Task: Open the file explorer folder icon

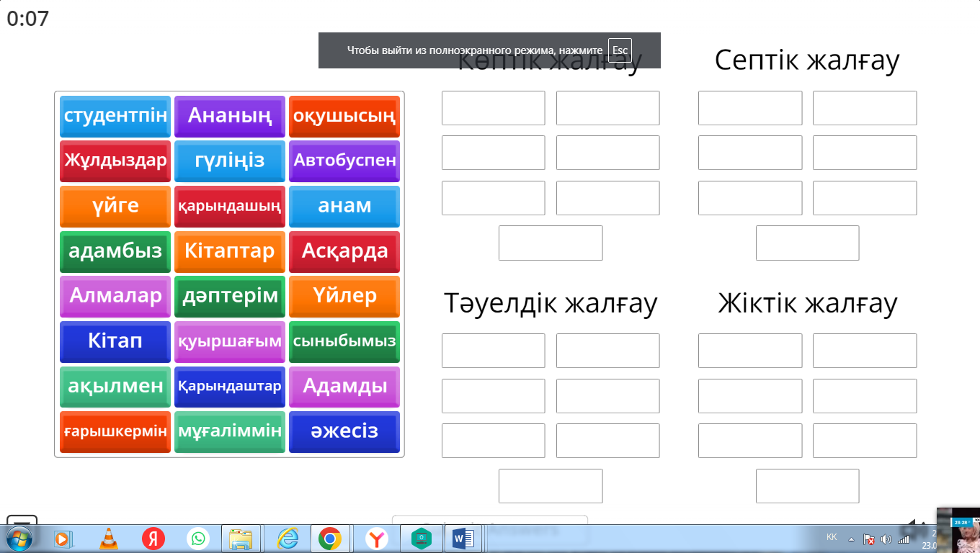Action: click(241, 538)
